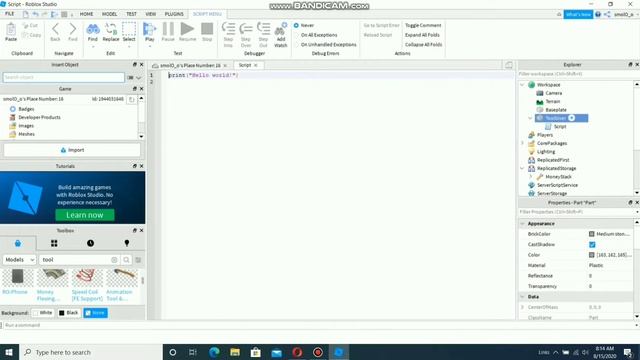Set Toolbox background to Black
640x360 pixels.
69,313
